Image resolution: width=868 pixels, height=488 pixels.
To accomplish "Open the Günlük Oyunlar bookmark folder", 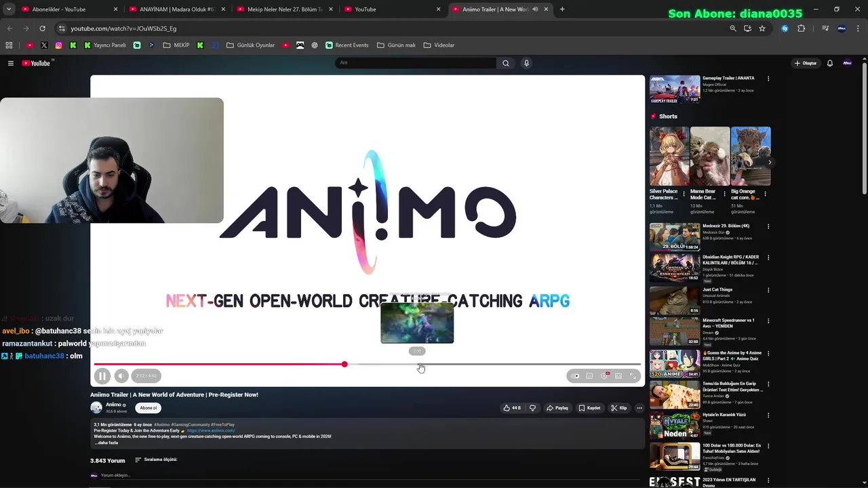I will click(250, 45).
